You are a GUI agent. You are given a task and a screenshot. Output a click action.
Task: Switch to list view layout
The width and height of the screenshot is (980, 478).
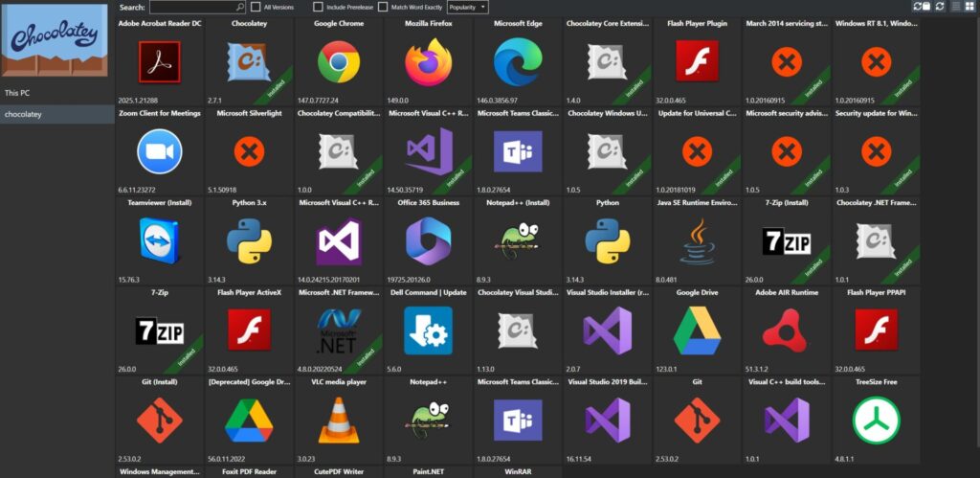956,7
